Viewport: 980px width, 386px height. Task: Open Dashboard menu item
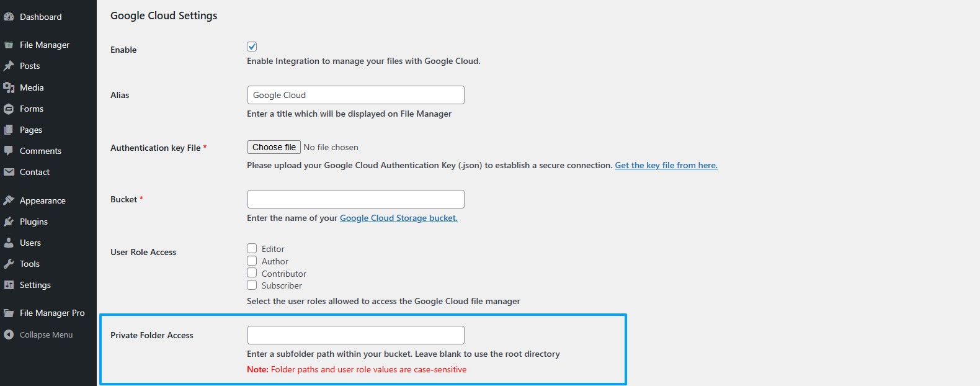coord(41,17)
